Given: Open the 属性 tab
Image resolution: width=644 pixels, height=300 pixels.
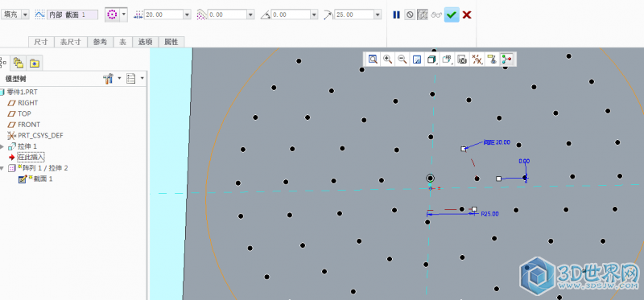Looking at the screenshot, I should (171, 42).
